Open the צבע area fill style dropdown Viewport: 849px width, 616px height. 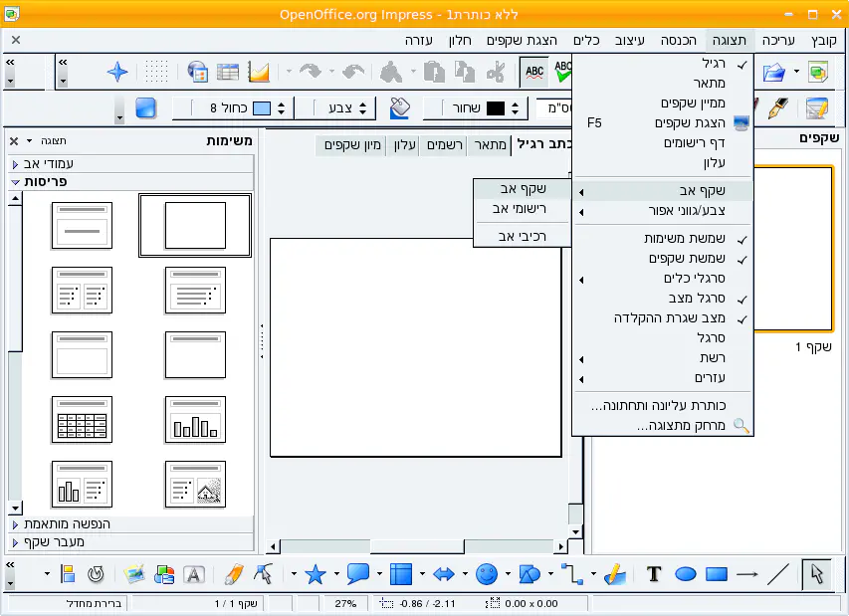343,107
